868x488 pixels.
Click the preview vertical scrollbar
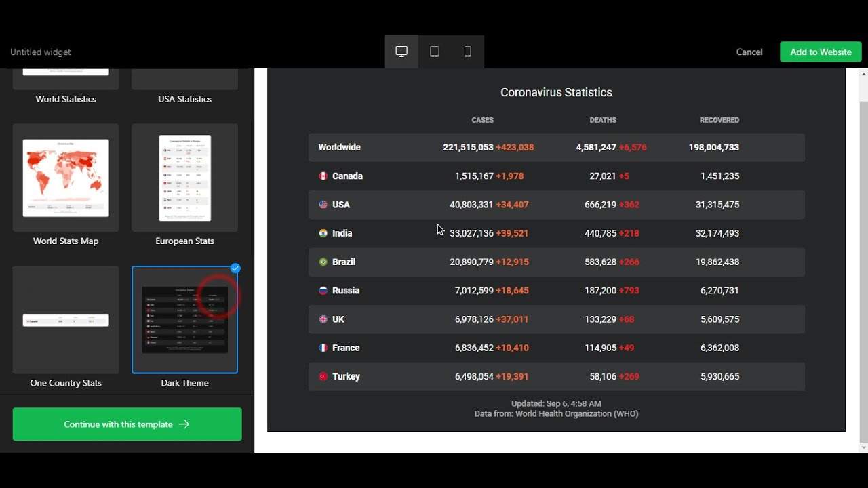click(863, 271)
